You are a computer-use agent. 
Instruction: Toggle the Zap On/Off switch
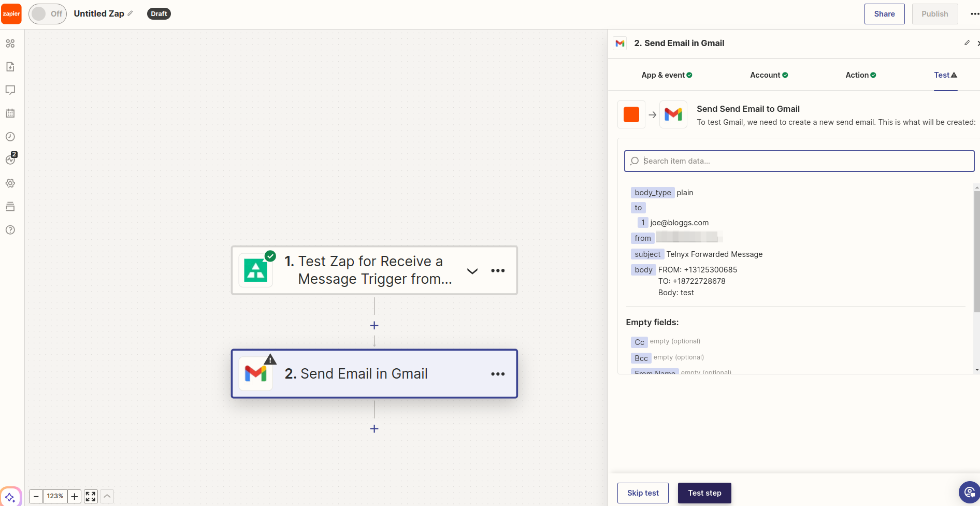(x=48, y=14)
